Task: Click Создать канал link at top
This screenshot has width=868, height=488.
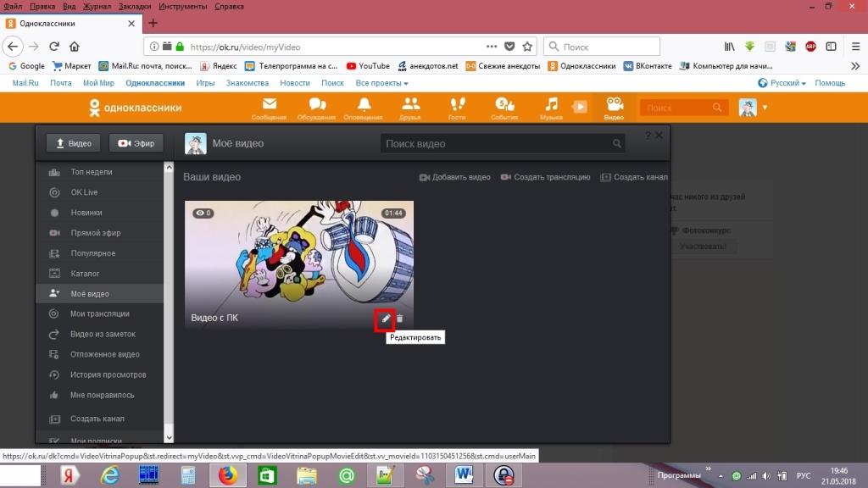Action: [634, 177]
